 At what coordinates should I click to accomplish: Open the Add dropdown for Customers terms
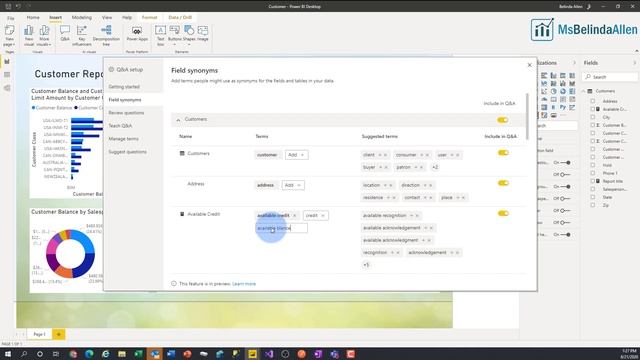297,155
